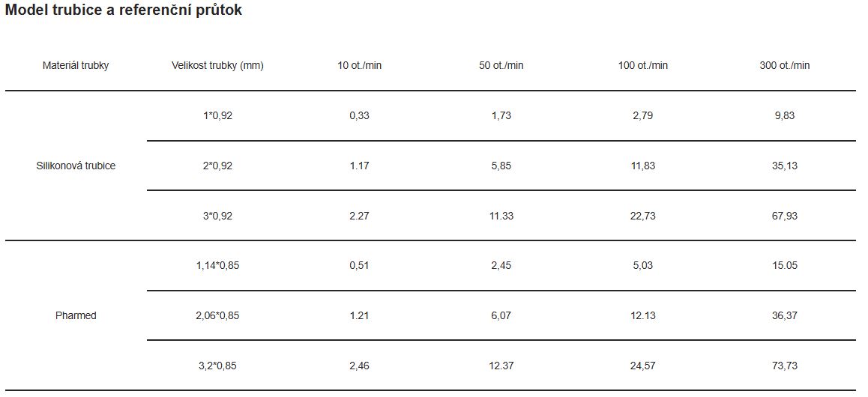Click flow value 5,03
The width and height of the screenshot is (868, 397).
642,265
